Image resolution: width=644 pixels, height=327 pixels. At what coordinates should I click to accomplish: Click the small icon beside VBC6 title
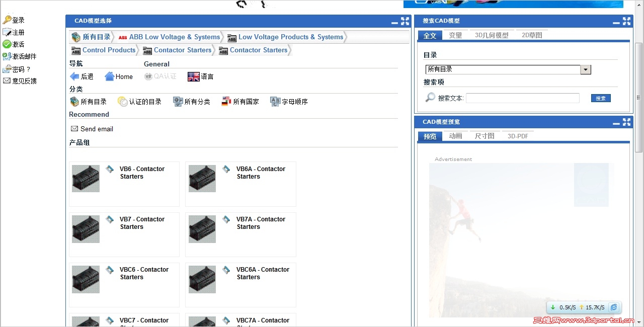tap(110, 270)
